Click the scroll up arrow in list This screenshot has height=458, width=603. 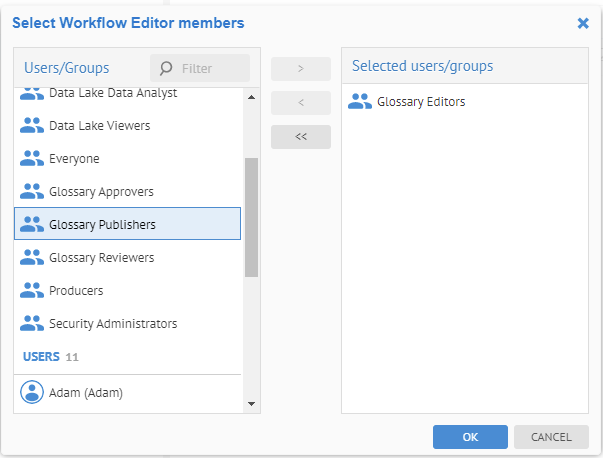[251, 97]
